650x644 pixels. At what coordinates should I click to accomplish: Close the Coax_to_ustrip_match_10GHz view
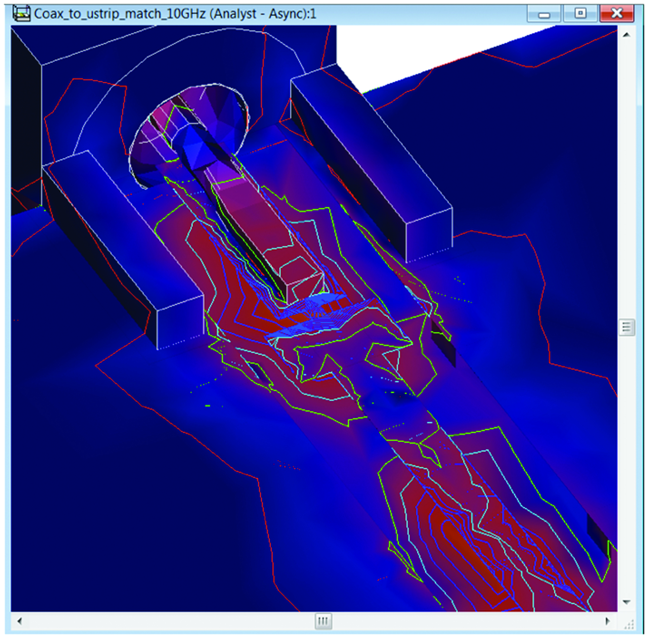(616, 13)
